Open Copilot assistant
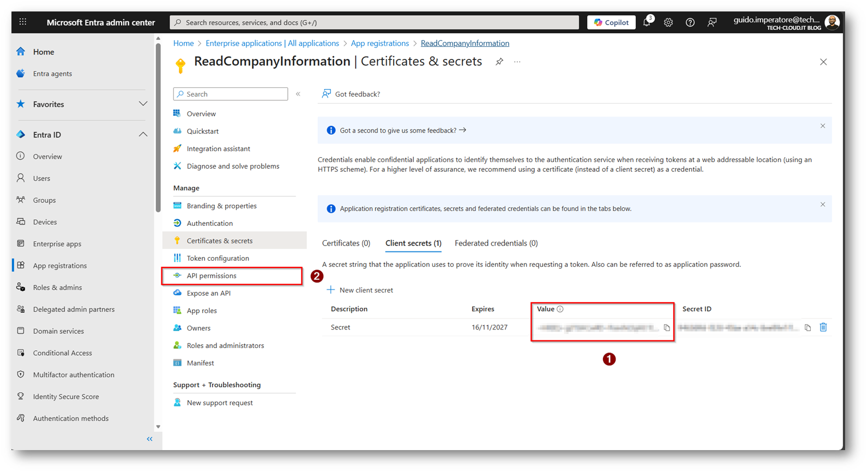This screenshot has width=868, height=473. (x=611, y=22)
